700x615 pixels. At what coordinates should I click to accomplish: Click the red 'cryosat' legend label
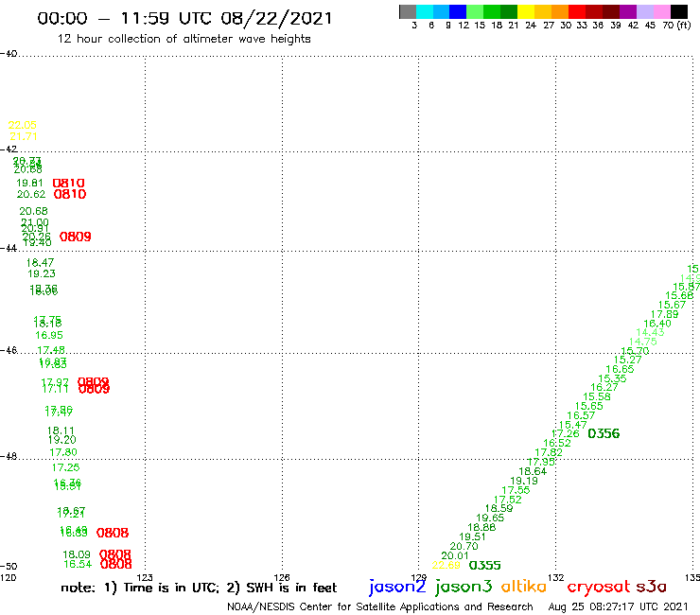[599, 587]
